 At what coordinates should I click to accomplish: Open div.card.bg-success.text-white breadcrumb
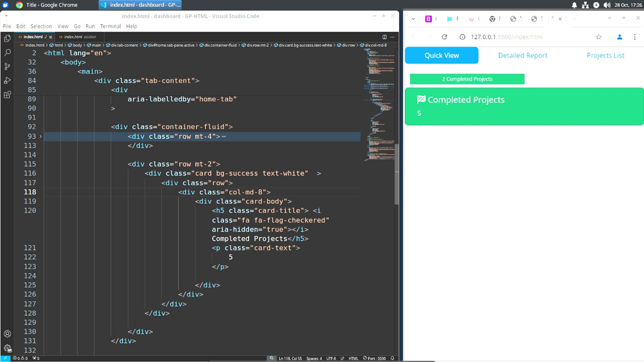pos(303,45)
